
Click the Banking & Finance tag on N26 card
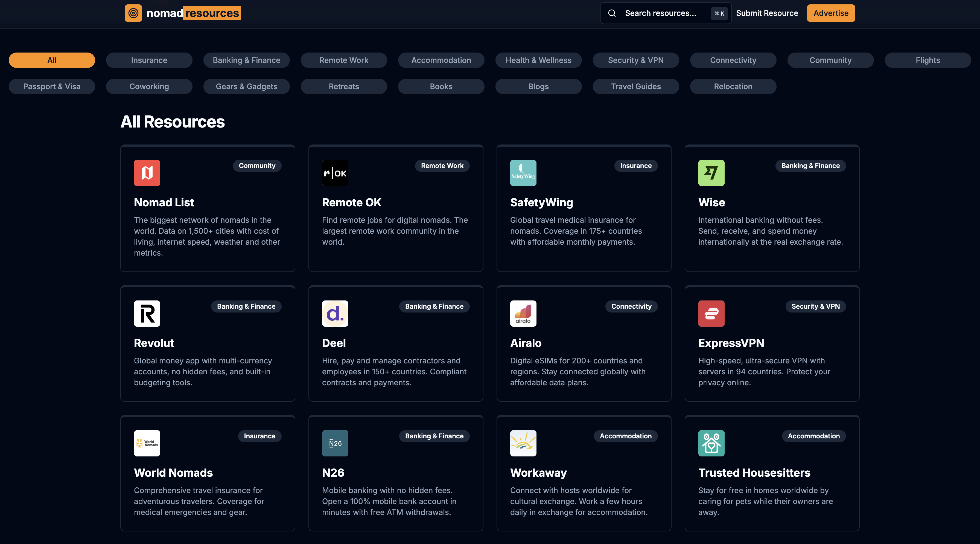pyautogui.click(x=434, y=436)
